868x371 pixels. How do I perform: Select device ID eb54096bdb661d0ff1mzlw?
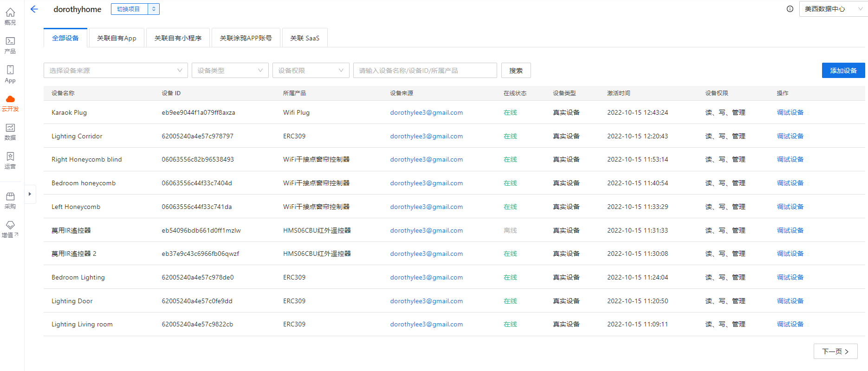(201, 230)
